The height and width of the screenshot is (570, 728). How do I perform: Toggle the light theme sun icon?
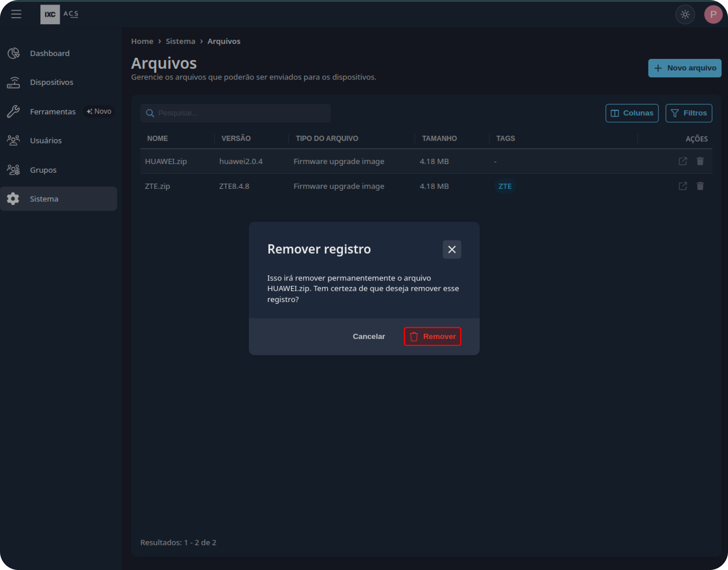point(685,14)
